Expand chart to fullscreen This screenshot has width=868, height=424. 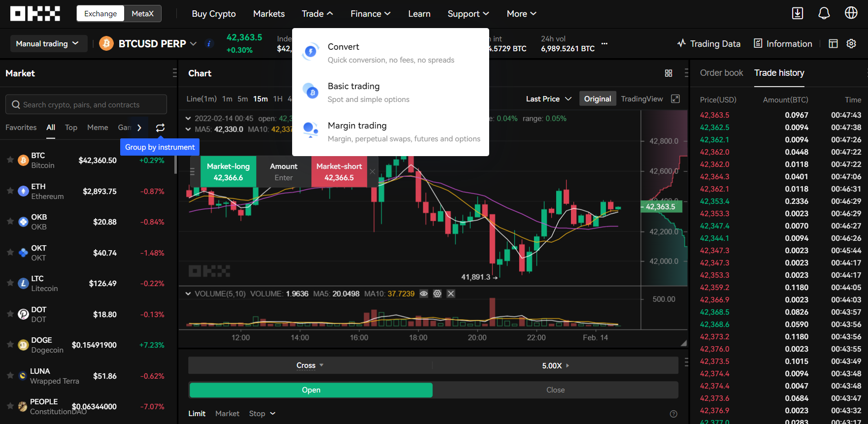click(x=675, y=99)
